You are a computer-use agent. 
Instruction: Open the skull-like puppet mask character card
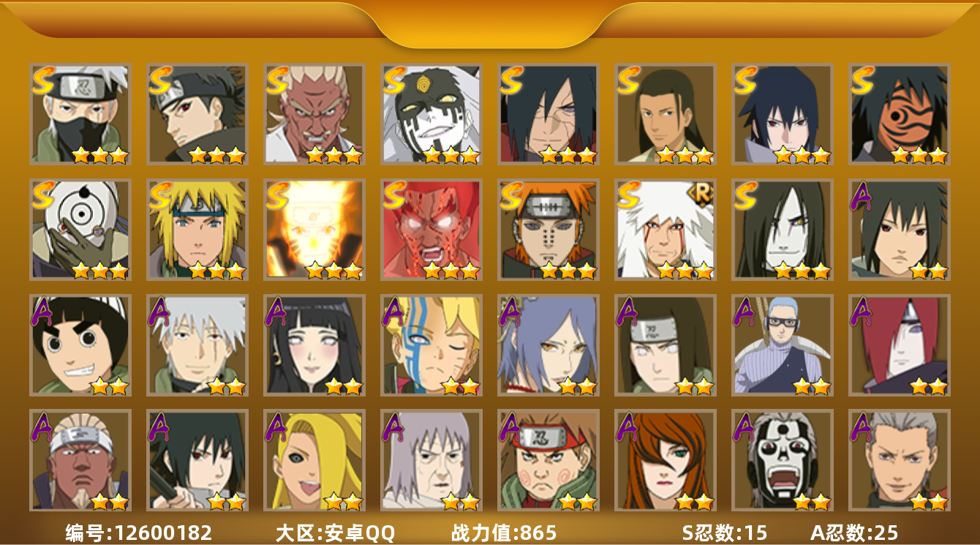point(783,460)
